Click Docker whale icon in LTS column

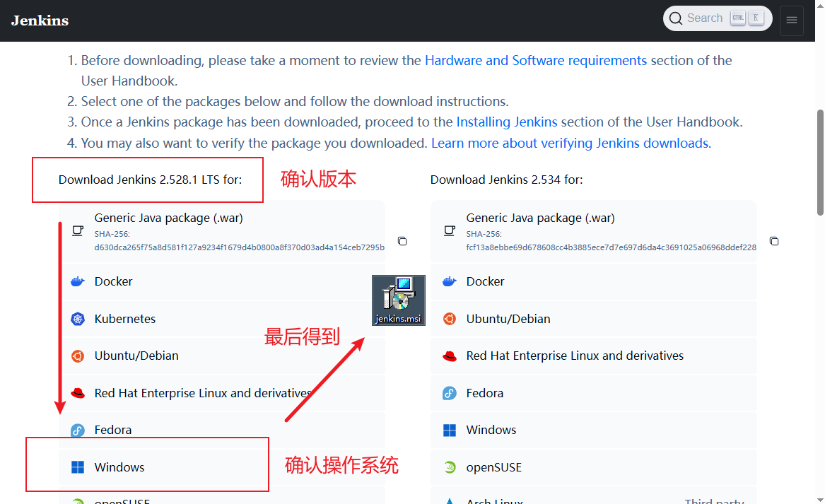click(x=78, y=281)
